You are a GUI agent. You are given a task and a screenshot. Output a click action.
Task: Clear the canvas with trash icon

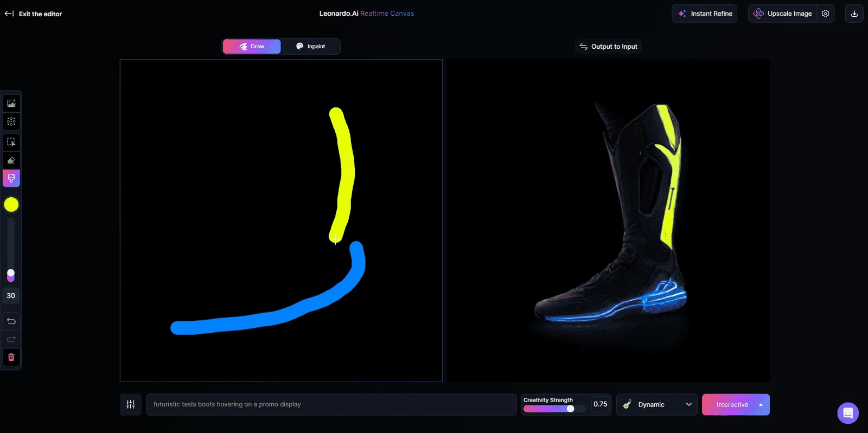pyautogui.click(x=11, y=357)
